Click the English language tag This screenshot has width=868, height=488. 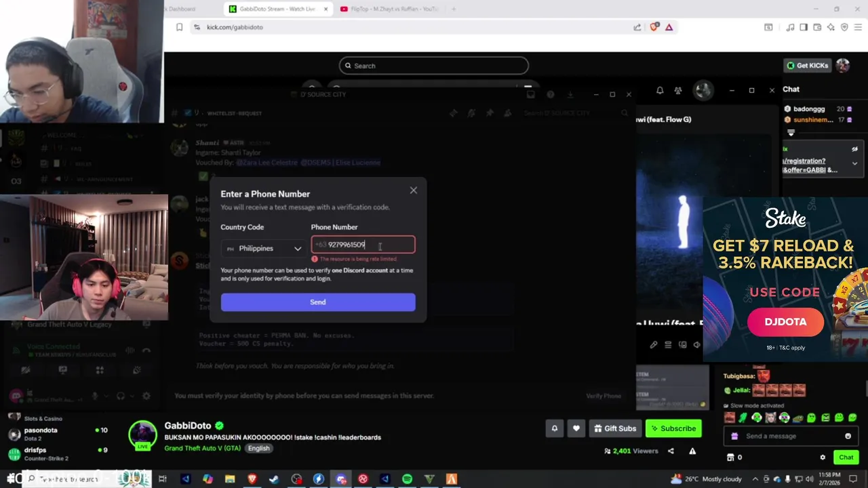(258, 448)
